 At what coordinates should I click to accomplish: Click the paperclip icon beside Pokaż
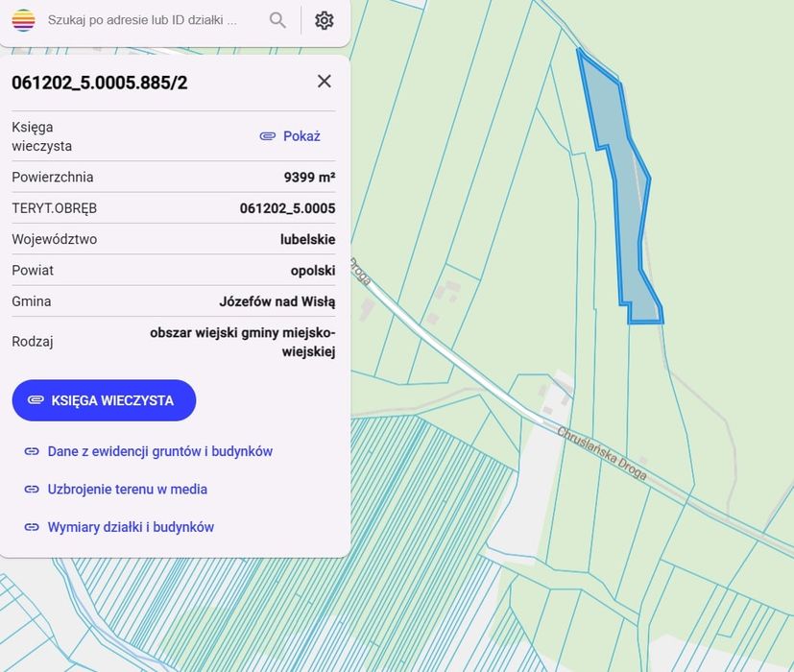click(x=267, y=136)
